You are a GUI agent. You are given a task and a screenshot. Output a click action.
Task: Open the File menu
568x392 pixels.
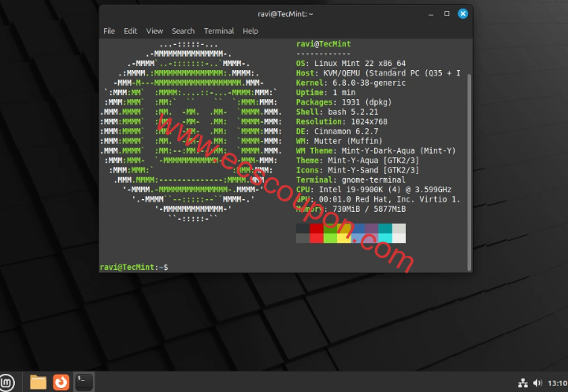[x=109, y=31]
